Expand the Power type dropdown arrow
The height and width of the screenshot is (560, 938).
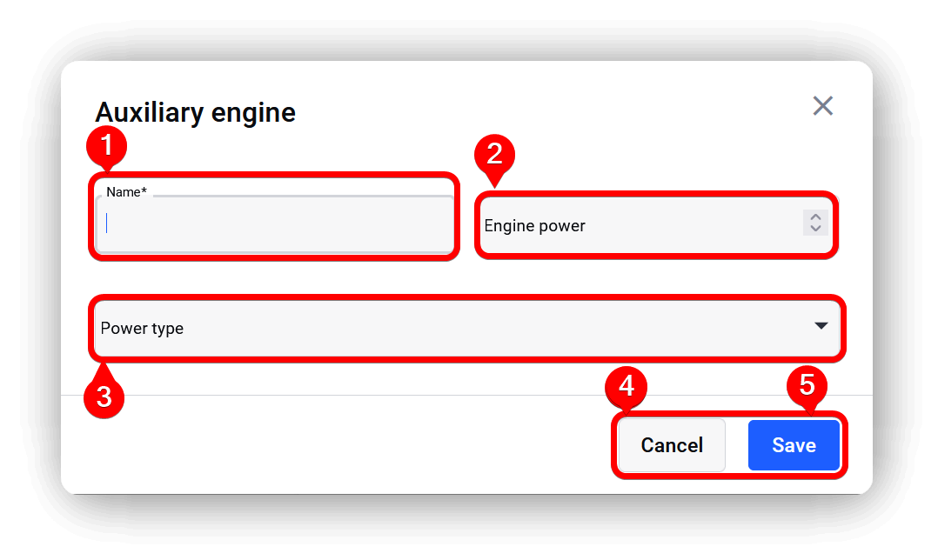(x=821, y=326)
